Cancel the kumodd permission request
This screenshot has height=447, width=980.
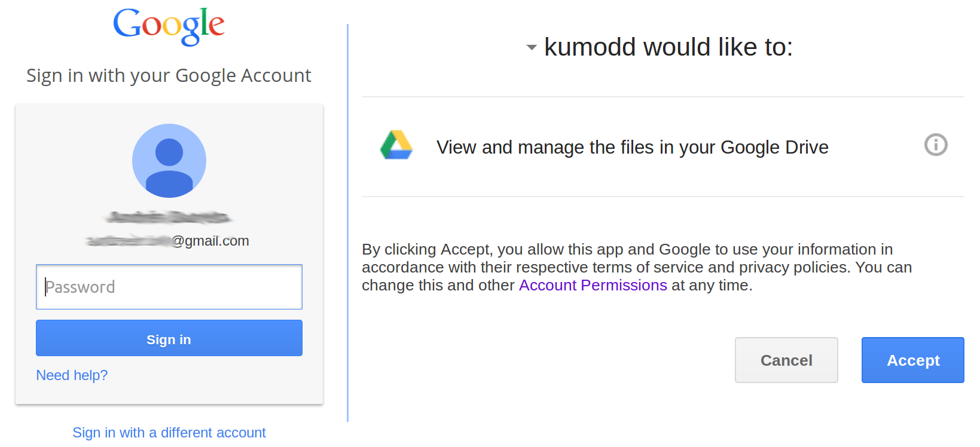(786, 360)
